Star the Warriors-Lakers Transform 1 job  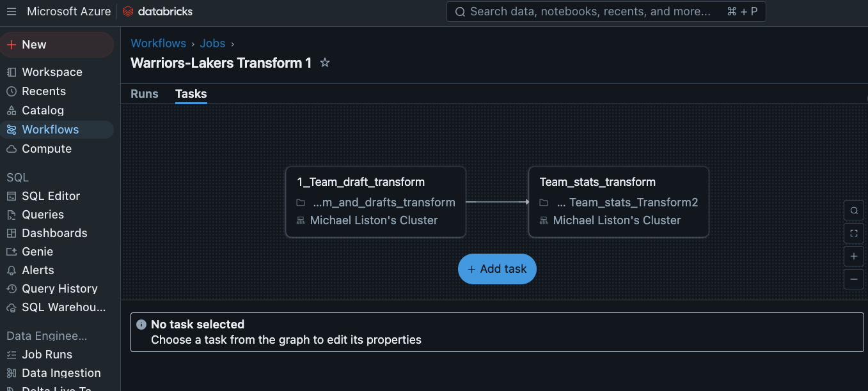tap(325, 63)
